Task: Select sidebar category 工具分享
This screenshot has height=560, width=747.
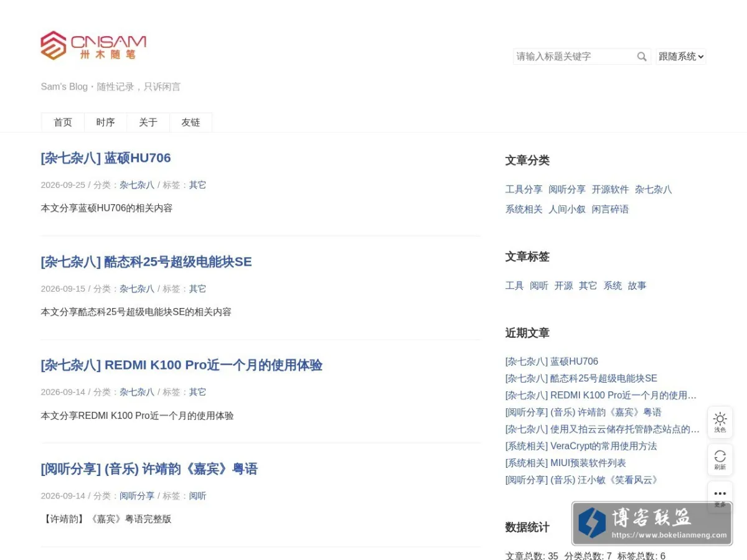Action: click(524, 189)
